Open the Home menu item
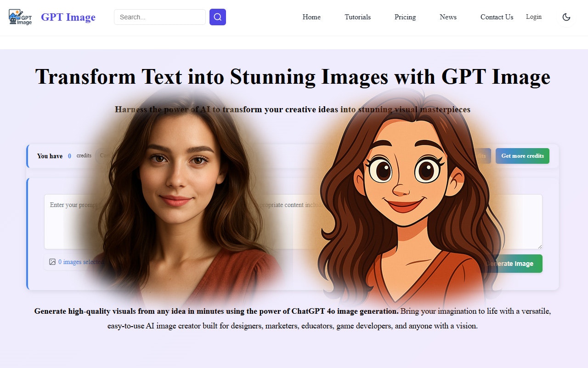588x368 pixels. coord(311,17)
